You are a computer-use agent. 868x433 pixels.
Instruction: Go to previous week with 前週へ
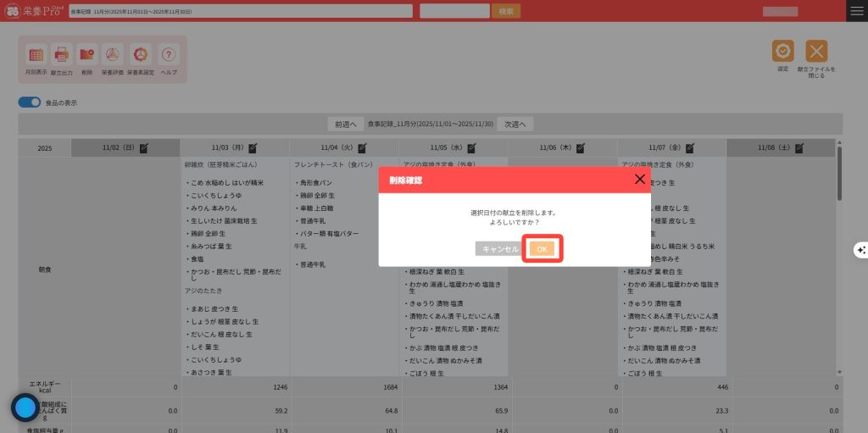[x=346, y=125]
